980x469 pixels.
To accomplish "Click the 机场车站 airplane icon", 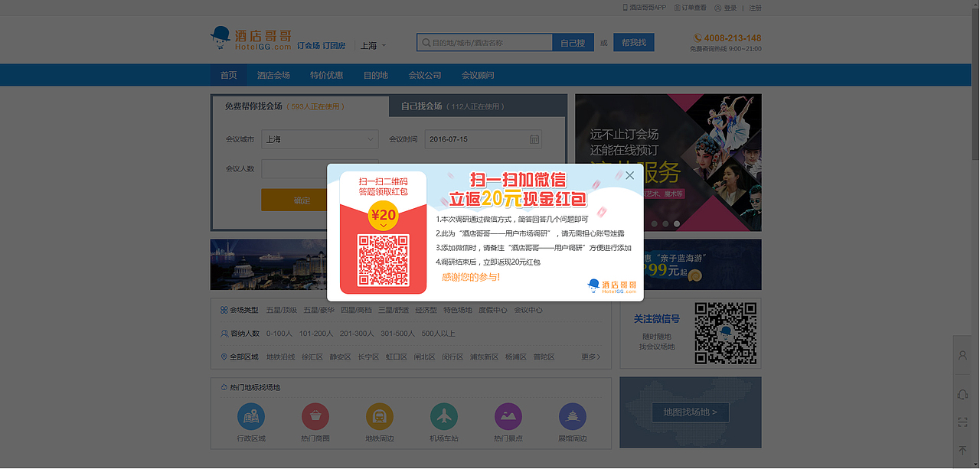I will coord(444,417).
